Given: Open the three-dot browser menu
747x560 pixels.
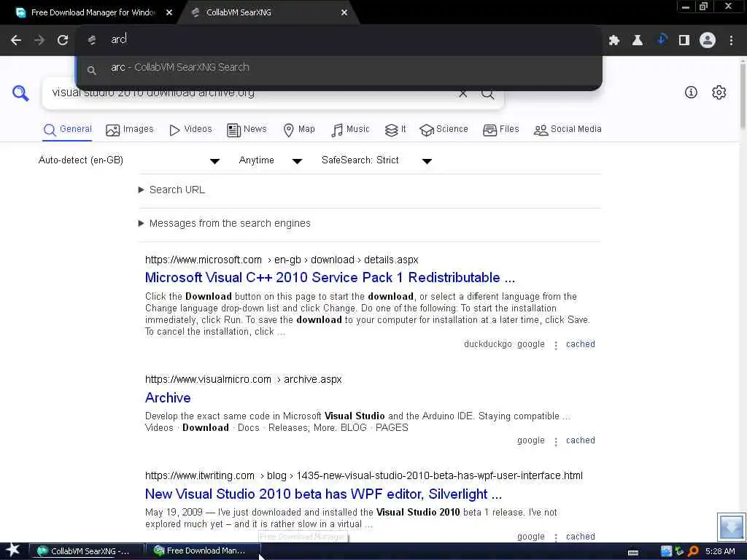Looking at the screenshot, I should point(731,40).
